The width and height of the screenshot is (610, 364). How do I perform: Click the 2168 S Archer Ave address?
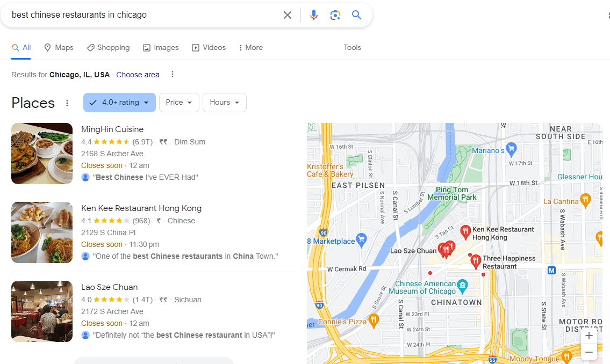pos(112,154)
